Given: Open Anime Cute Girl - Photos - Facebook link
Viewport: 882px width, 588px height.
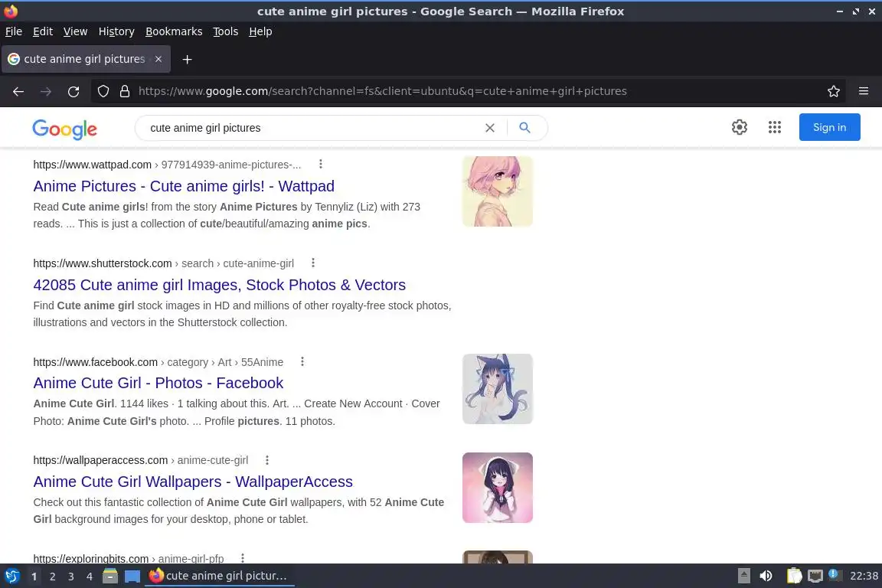Looking at the screenshot, I should pyautogui.click(x=158, y=383).
